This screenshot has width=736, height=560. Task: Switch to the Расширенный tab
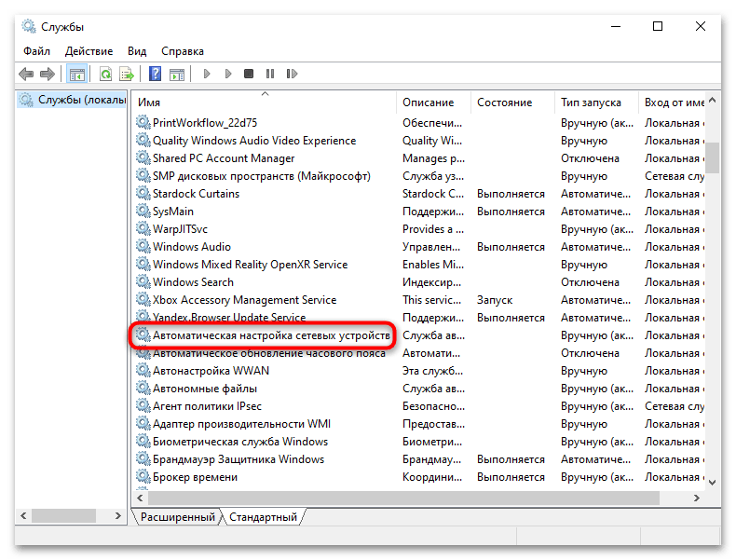click(x=177, y=517)
